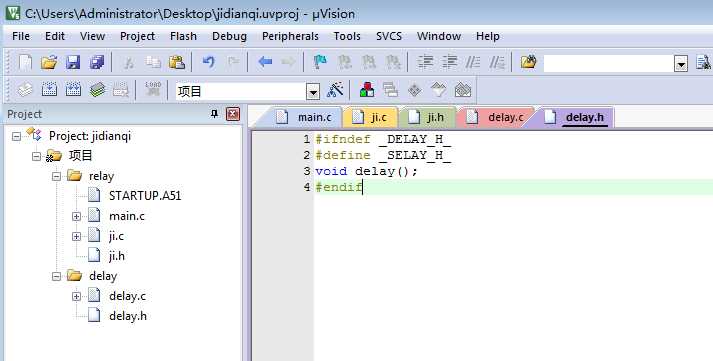
Task: Click the #ifndef _DELAY_H_ code line
Action: 383,140
